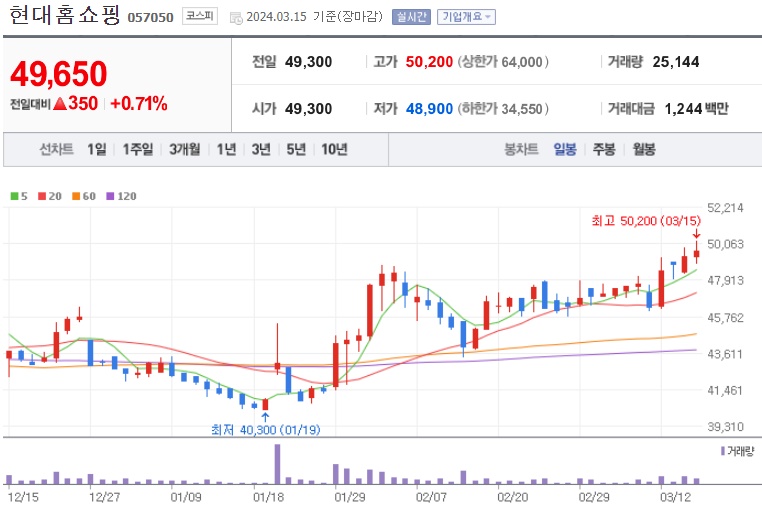Click the stock code 057050

tap(150, 18)
